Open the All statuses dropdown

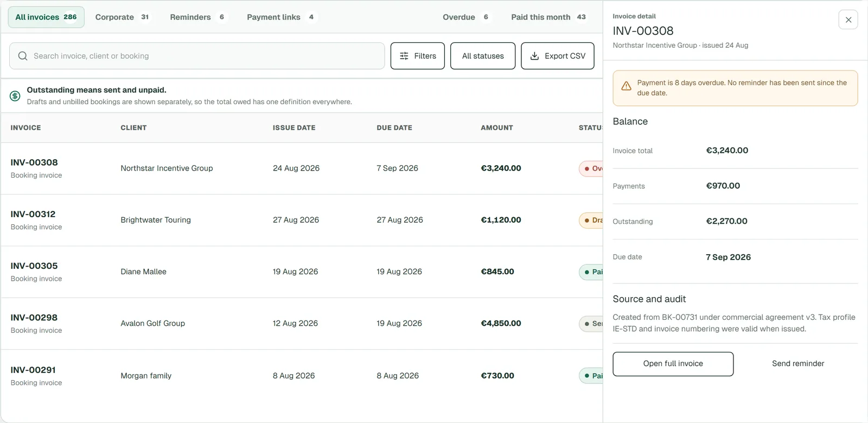click(x=483, y=56)
